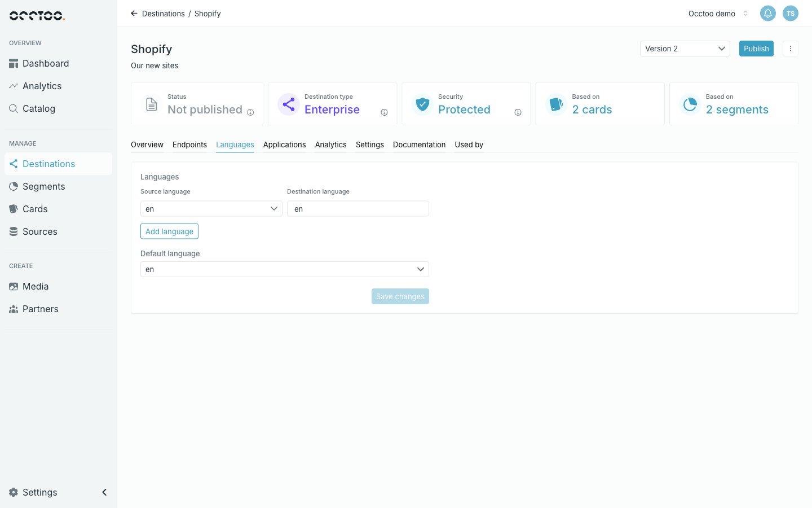Open the Version 2 dropdown
This screenshot has height=508, width=812.
click(685, 49)
